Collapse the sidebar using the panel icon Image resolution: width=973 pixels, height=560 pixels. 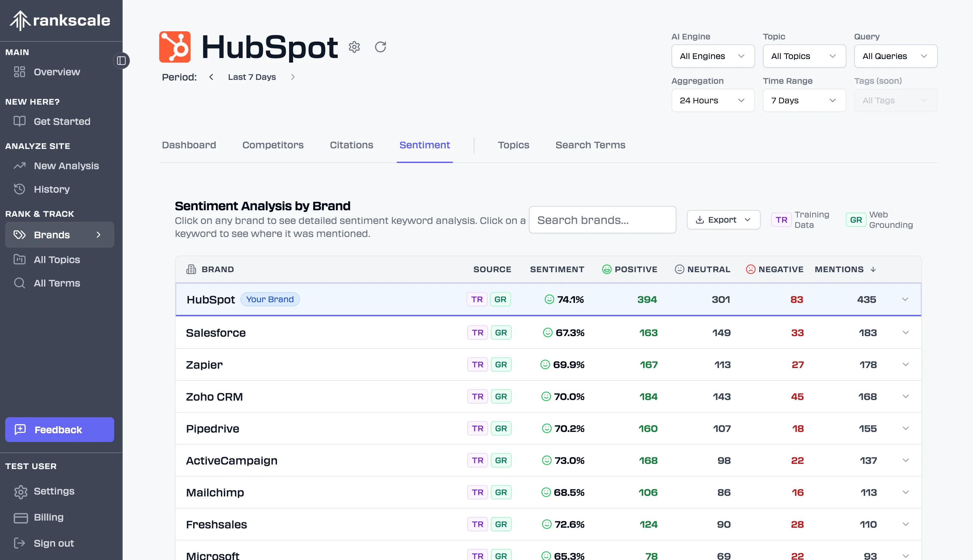(121, 60)
